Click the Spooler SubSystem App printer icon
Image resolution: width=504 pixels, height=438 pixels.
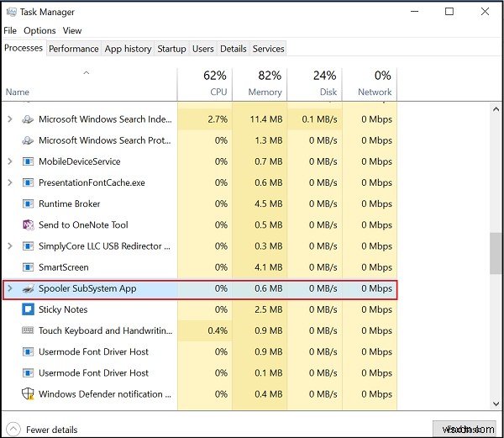(28, 288)
